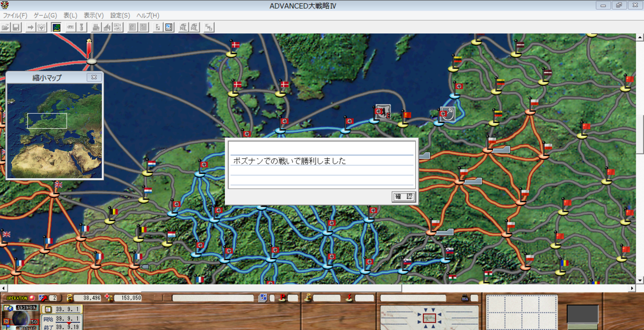This screenshot has width=644, height=330.
Task: Click the factory production toolbar icon
Action: tap(96, 27)
